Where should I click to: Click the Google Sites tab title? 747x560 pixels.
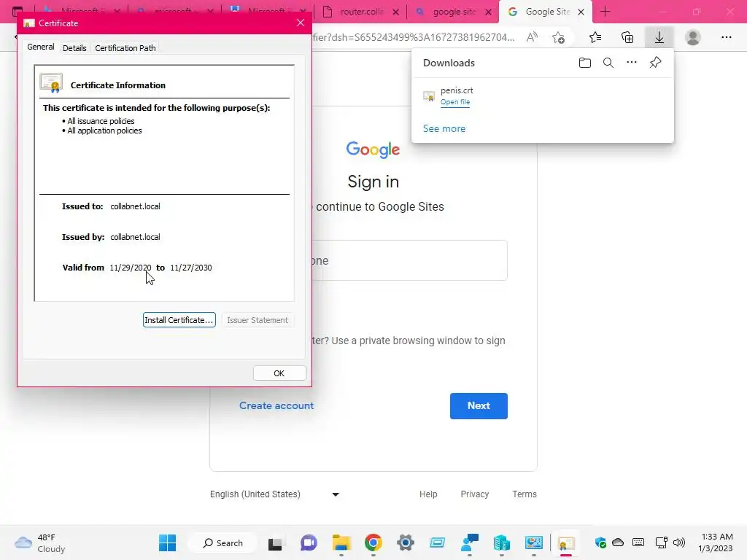[x=547, y=12]
